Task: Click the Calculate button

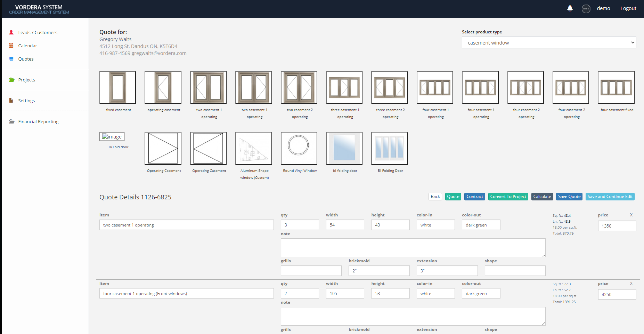Action: point(542,197)
